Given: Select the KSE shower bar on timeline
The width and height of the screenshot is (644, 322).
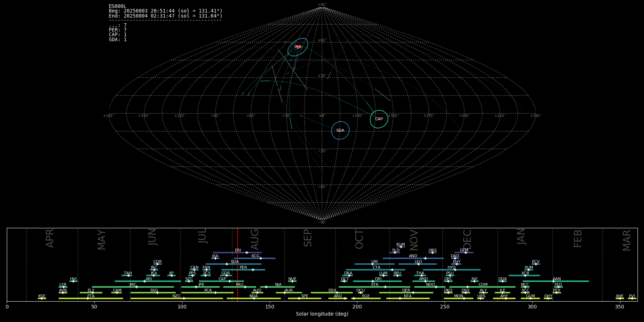Looking at the screenshot, I should click(42, 298).
